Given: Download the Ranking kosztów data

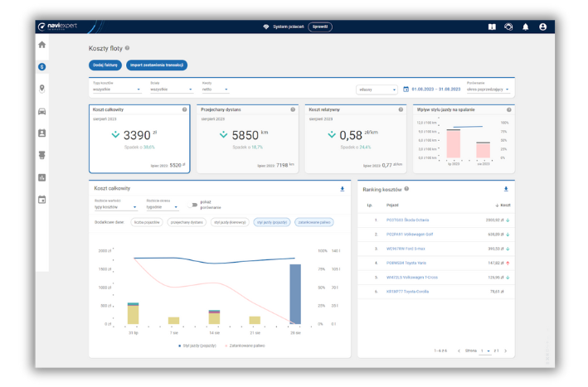Looking at the screenshot, I should coord(506,189).
